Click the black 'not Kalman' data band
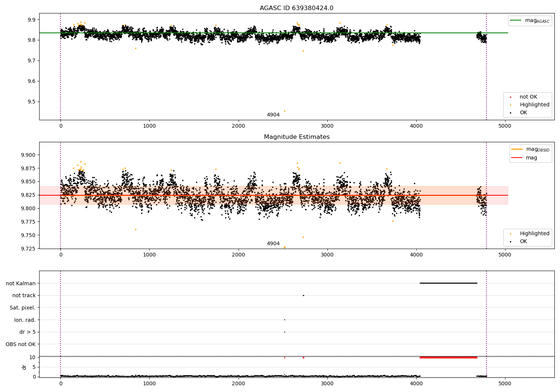560x392 pixels. [x=448, y=283]
